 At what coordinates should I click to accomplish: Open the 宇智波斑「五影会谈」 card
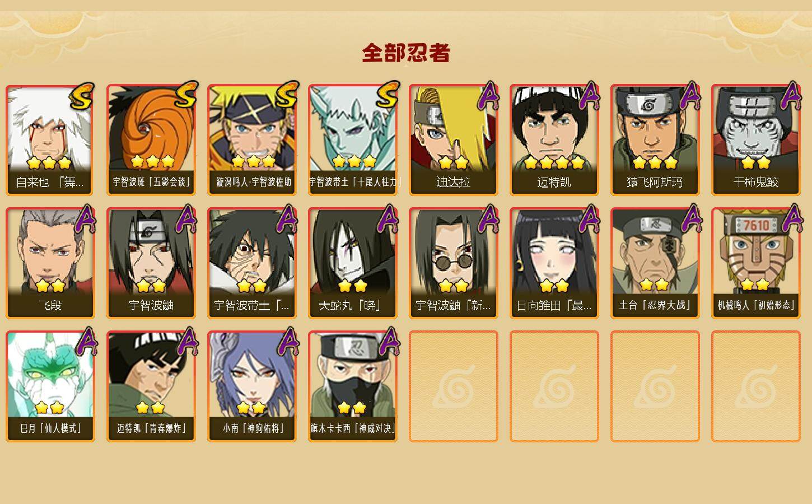click(151, 140)
